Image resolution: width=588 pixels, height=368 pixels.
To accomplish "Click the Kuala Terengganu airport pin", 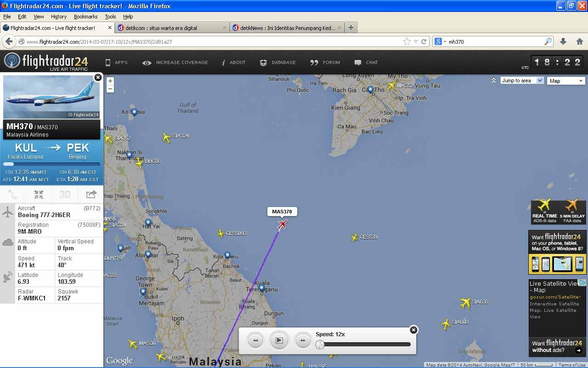I will click(261, 288).
